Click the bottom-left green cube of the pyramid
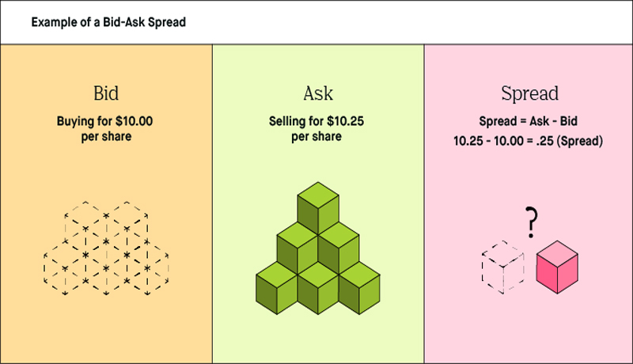Screen dimensions: 633x364 [x=276, y=288]
